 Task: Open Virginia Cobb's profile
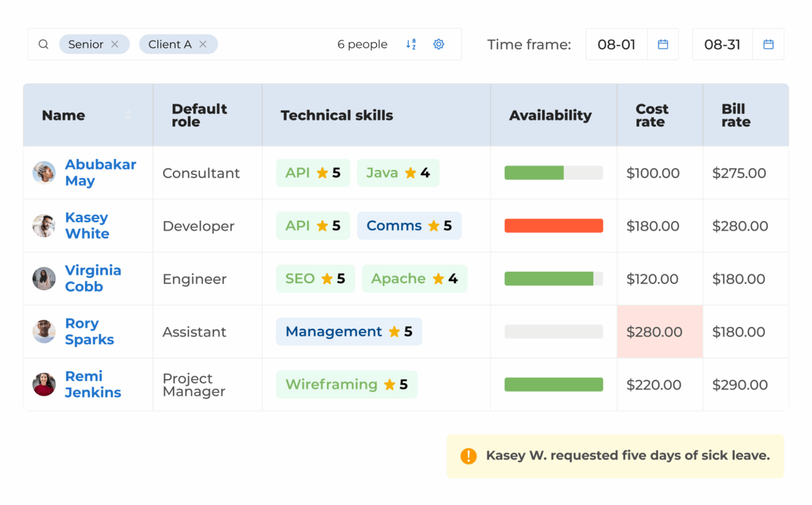(93, 279)
